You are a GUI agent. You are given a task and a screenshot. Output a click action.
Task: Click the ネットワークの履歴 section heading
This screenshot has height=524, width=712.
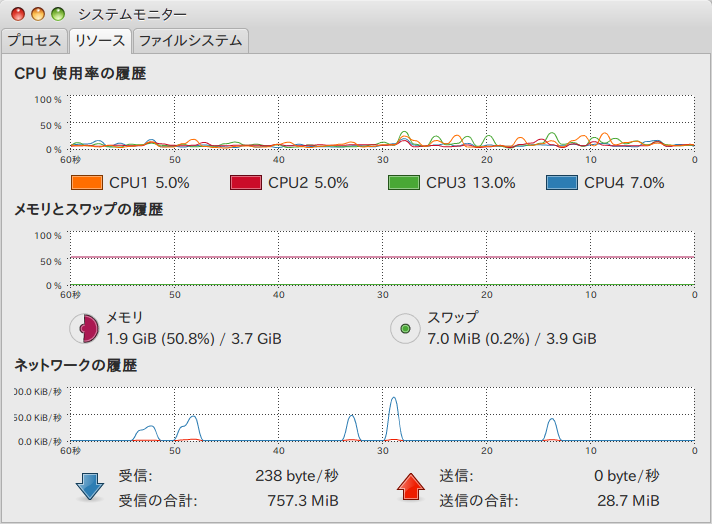pyautogui.click(x=75, y=366)
